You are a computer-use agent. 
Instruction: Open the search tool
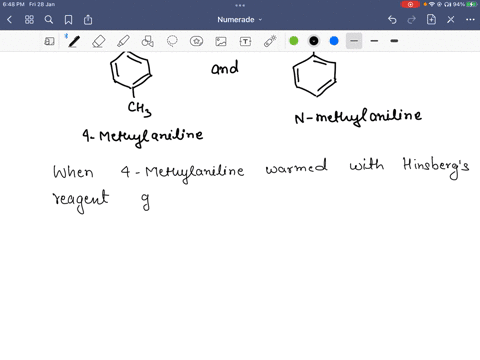pos(49,20)
